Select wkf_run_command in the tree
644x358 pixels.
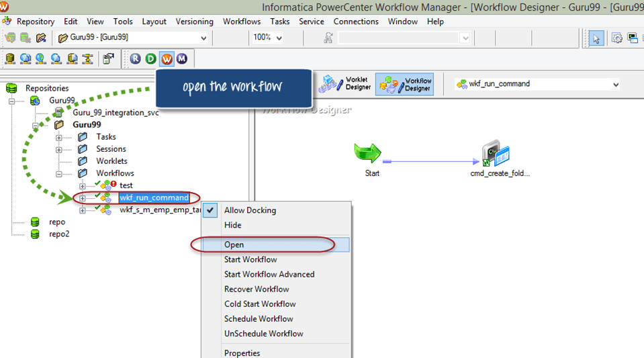click(154, 197)
